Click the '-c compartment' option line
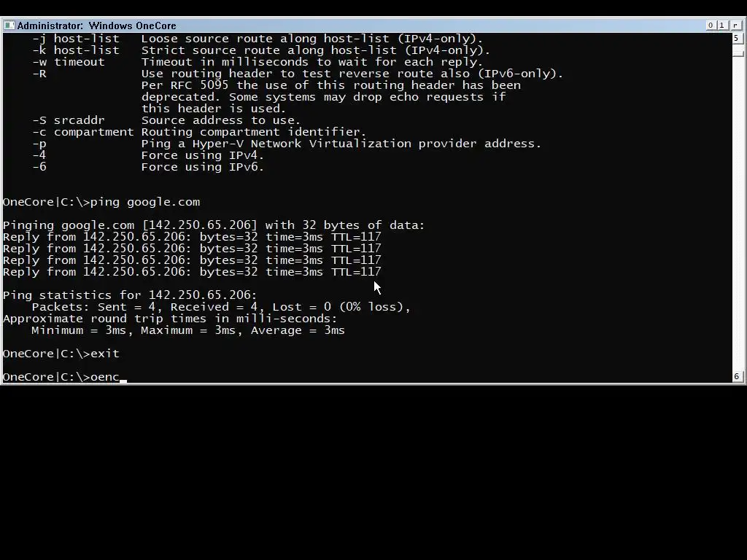This screenshot has height=560, width=747. [199, 132]
